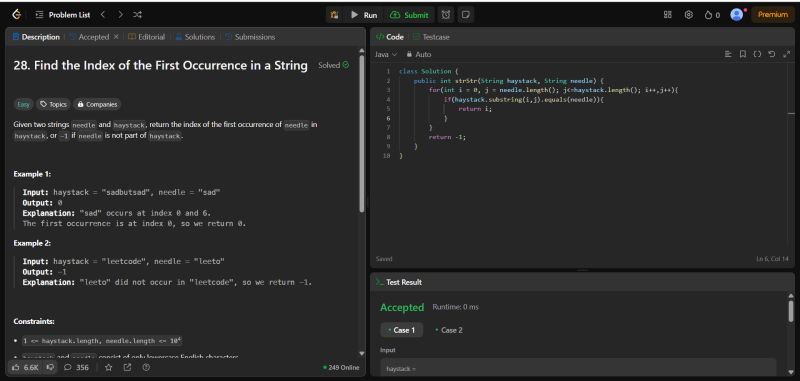Image resolution: width=800 pixels, height=381 pixels.
Task: Start the timer alarm clock icon
Action: 446,15
